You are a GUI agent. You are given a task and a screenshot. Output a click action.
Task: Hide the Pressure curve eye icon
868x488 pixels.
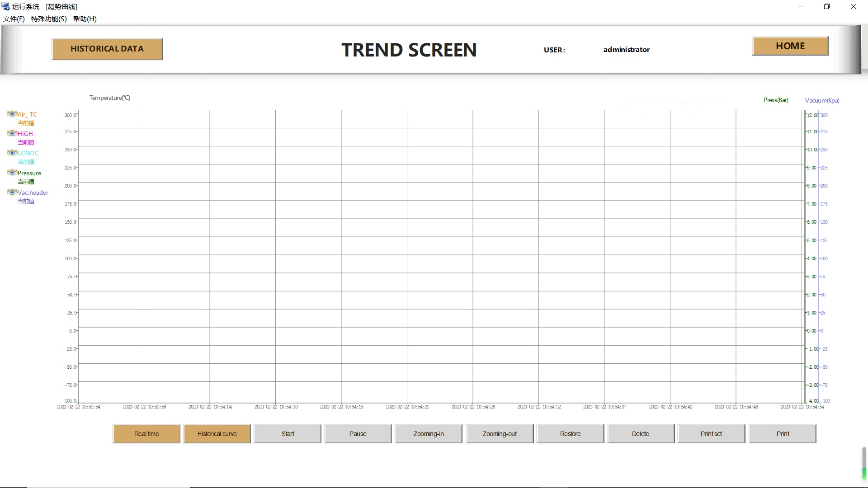(12, 173)
